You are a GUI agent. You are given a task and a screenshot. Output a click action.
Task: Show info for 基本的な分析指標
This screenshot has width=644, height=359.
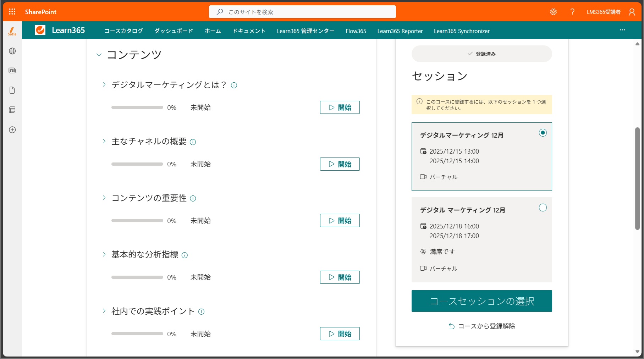pyautogui.click(x=185, y=255)
